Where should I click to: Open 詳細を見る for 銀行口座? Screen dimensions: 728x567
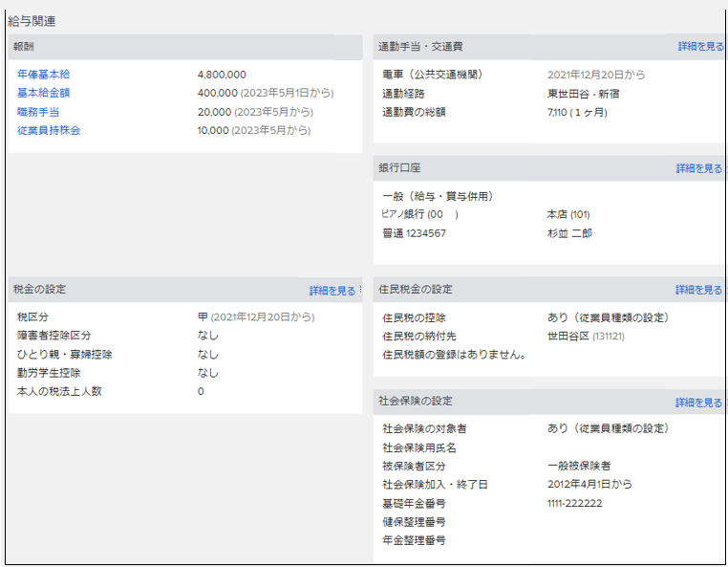699,168
